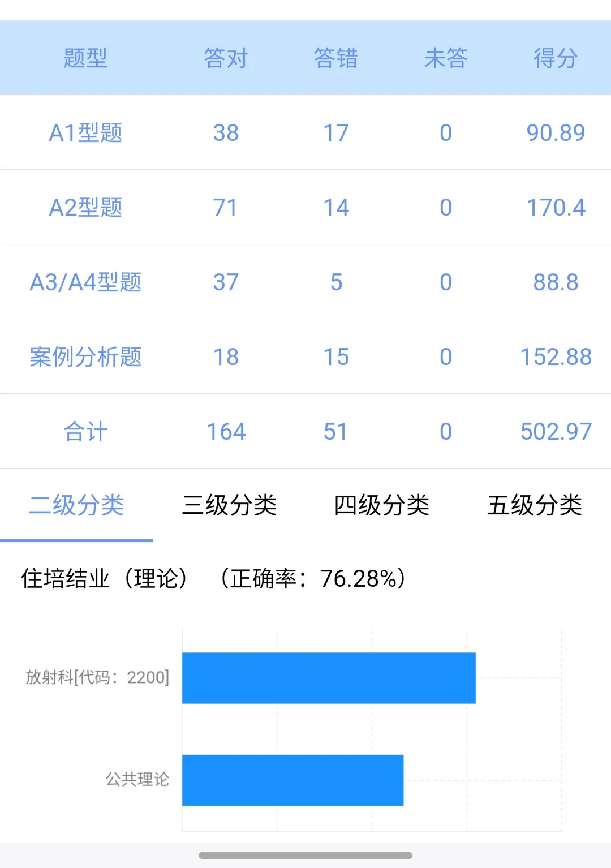Viewport: 611px width, 868px height.
Task: Click A1型题 correct count 38
Action: coord(226,132)
